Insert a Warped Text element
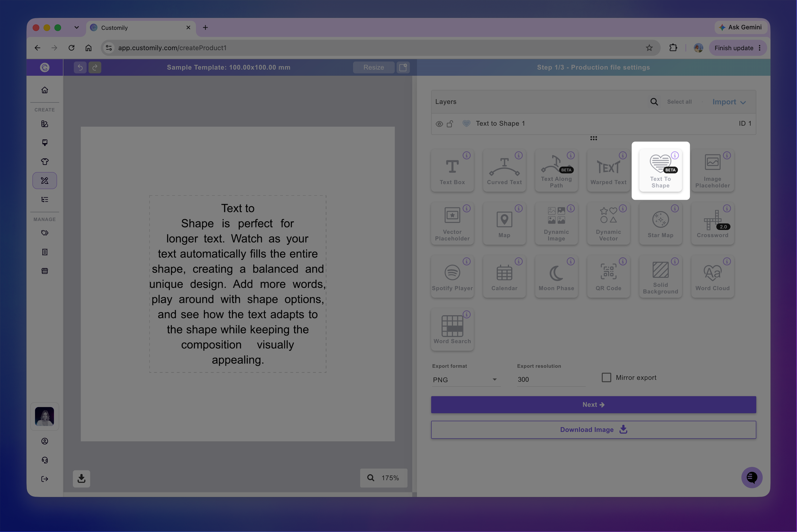This screenshot has width=797, height=532. pyautogui.click(x=608, y=170)
